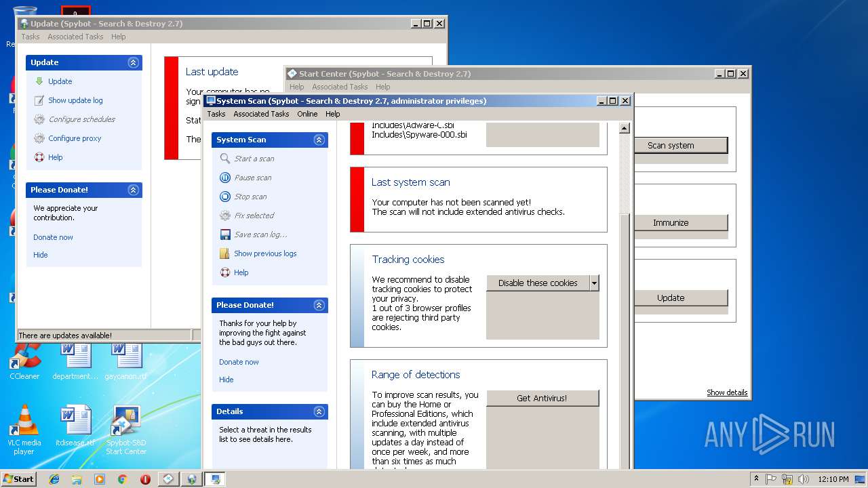Collapse Please Donate panel in System Scan

click(x=319, y=305)
